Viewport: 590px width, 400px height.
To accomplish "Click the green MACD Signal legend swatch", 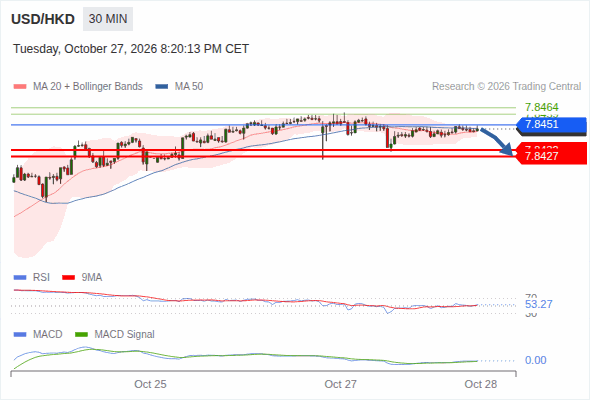I will click(81, 335).
